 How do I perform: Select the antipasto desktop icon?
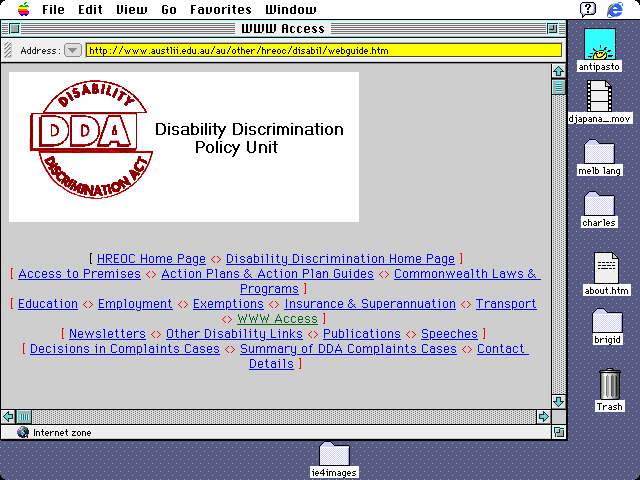(x=599, y=46)
